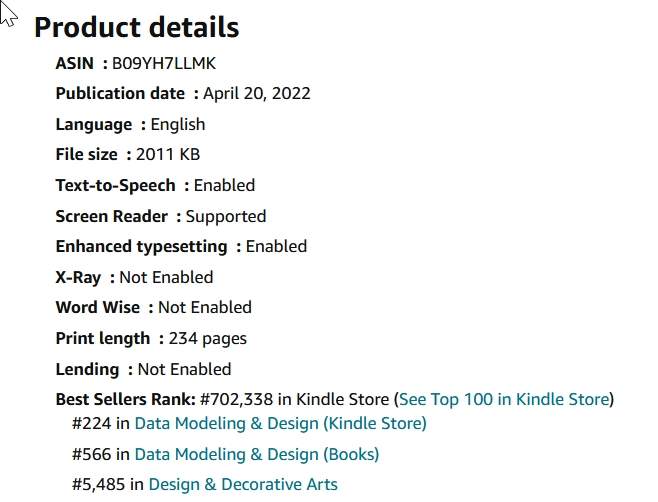Viewport: 658px width, 502px height.
Task: Click the Enhanced typesetting label
Action: 141,247
